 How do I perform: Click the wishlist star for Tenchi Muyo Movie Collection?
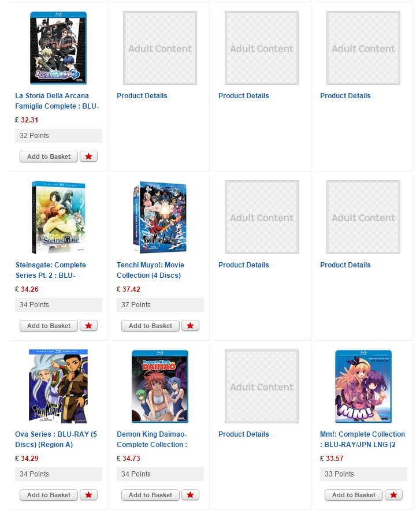(x=190, y=326)
